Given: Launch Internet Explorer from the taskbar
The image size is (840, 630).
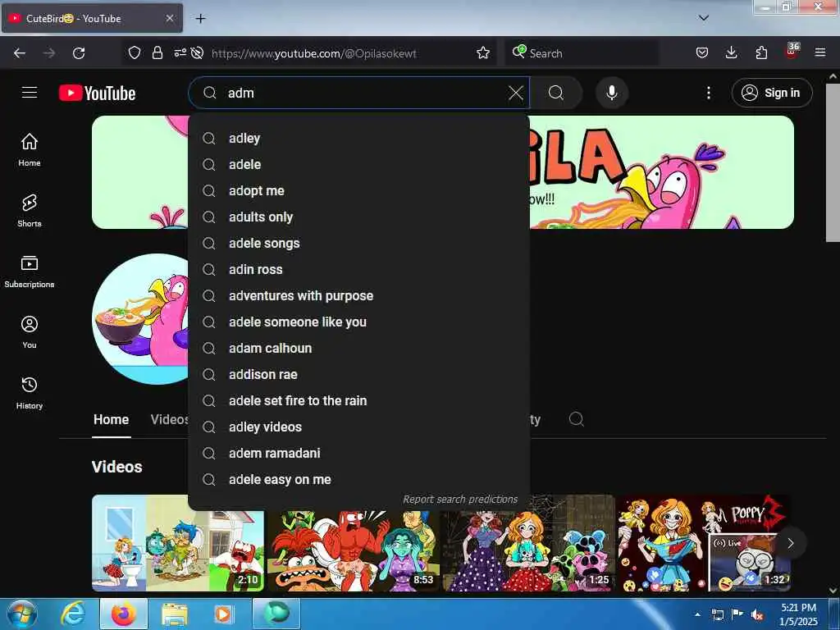Looking at the screenshot, I should 73,614.
